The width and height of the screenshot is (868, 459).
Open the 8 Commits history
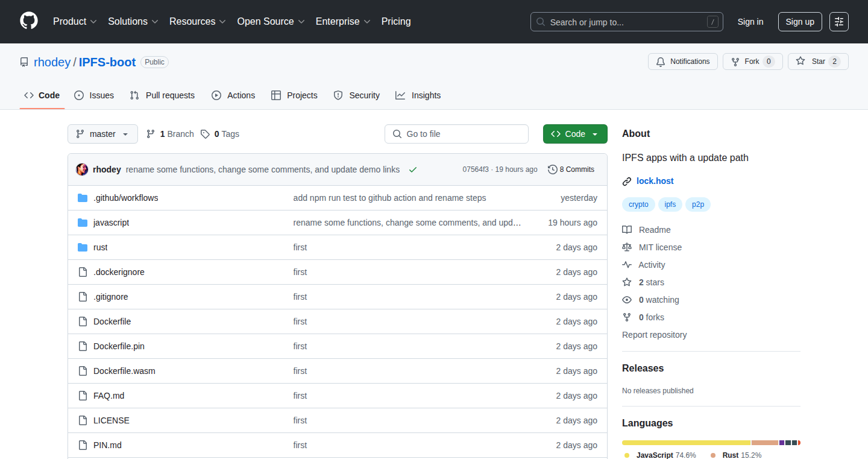click(571, 169)
